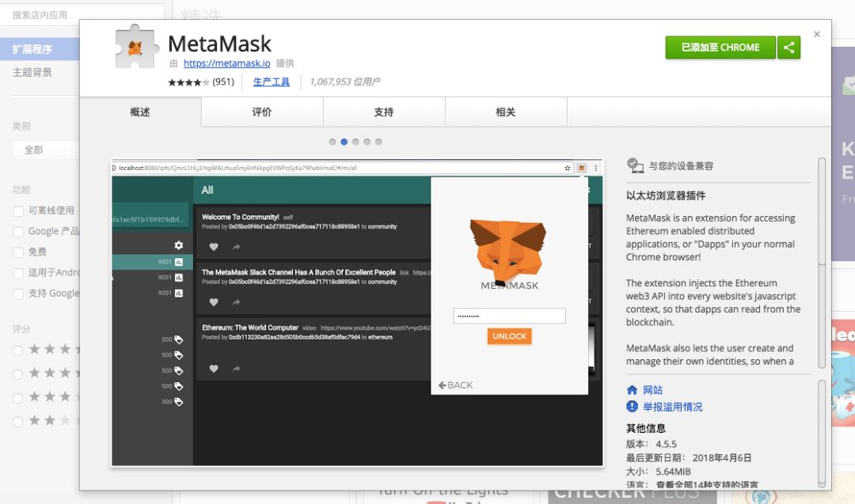Switch to the 评价 tab
855x504 pixels.
pos(262,112)
